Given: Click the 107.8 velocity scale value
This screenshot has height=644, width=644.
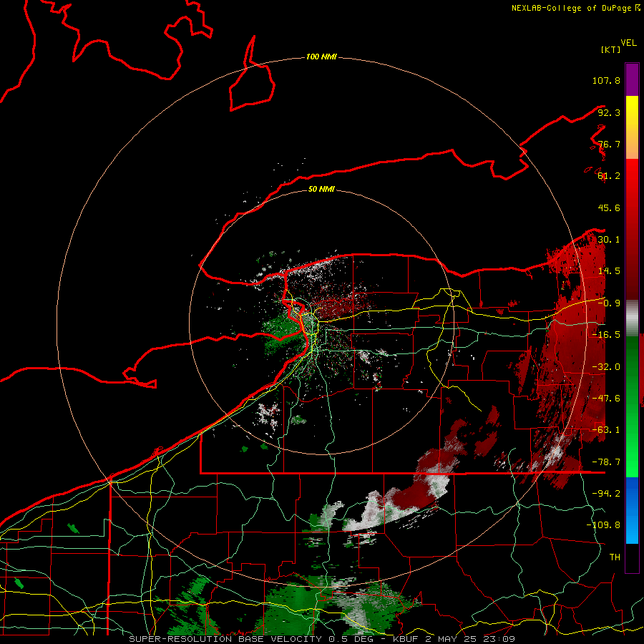Looking at the screenshot, I should pos(606,80).
